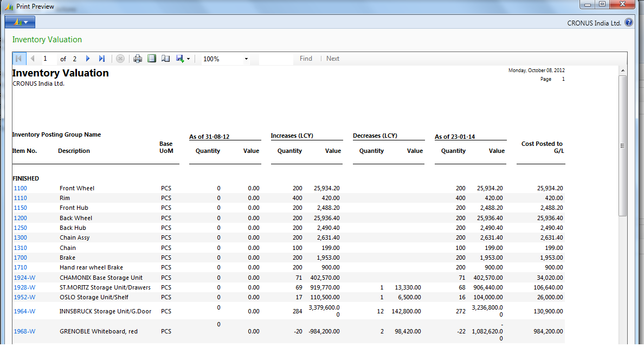Open item 1100 Front Wheel link
The height and width of the screenshot is (347, 644).
[x=20, y=188]
